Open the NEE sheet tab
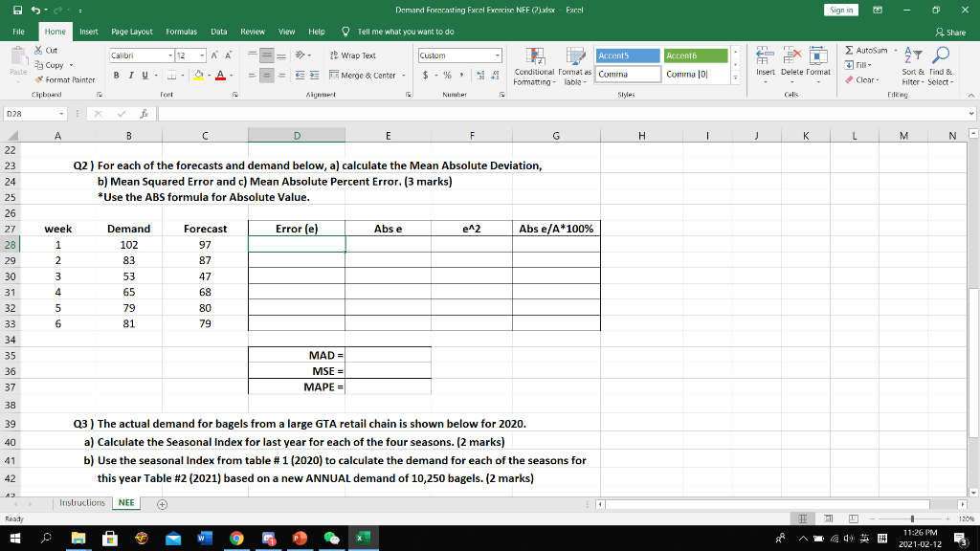 click(125, 501)
